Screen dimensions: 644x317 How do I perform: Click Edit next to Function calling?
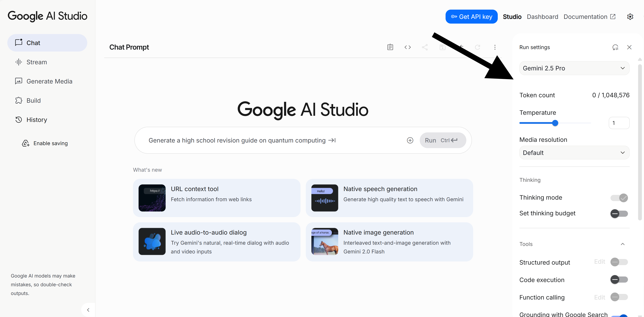[x=599, y=297]
